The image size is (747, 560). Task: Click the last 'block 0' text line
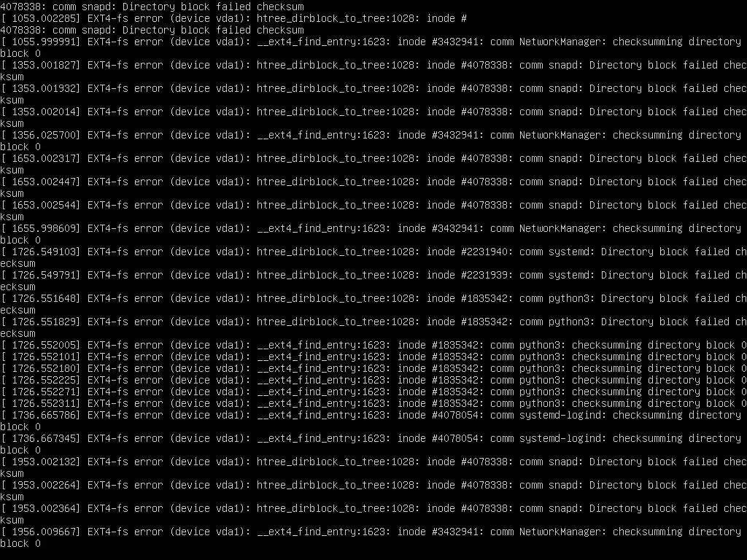click(20, 544)
